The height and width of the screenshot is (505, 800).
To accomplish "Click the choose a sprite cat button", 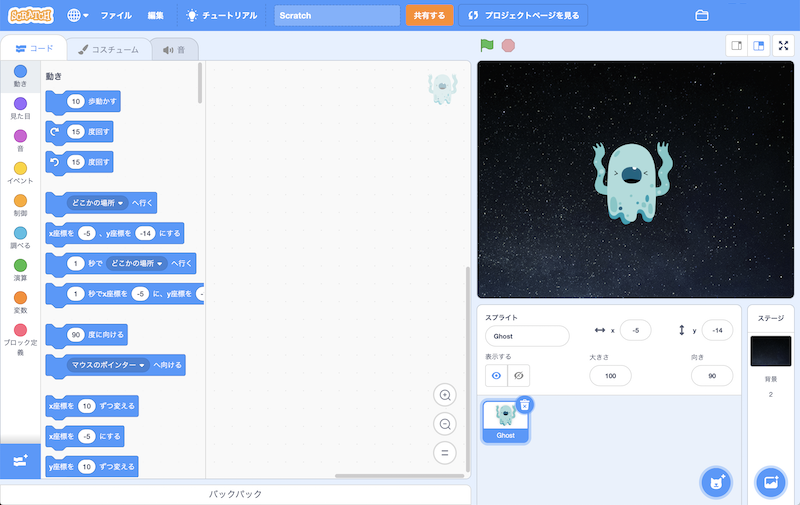I will [716, 482].
